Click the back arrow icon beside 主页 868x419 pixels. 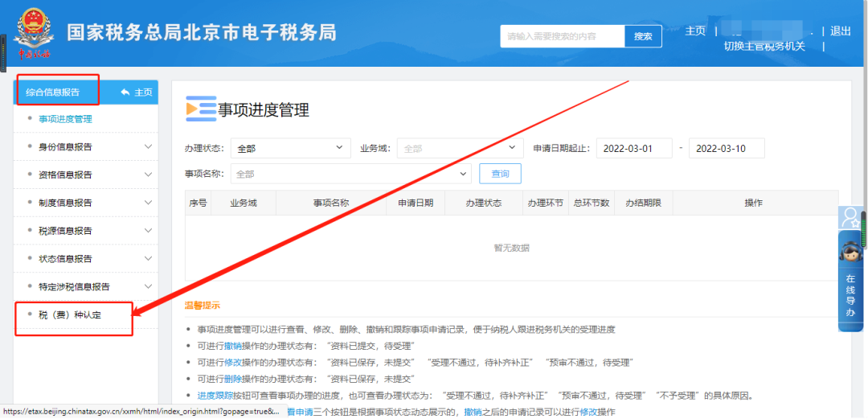tap(125, 92)
